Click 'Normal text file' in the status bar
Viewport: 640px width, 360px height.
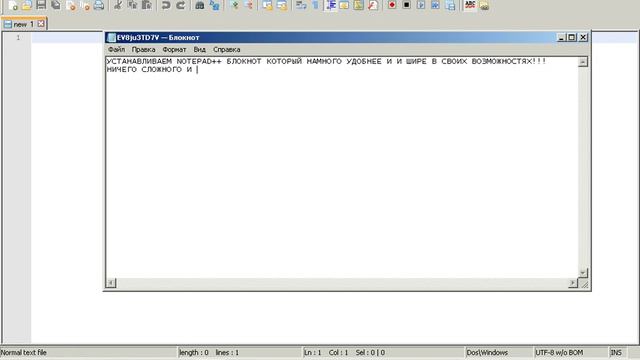click(24, 352)
